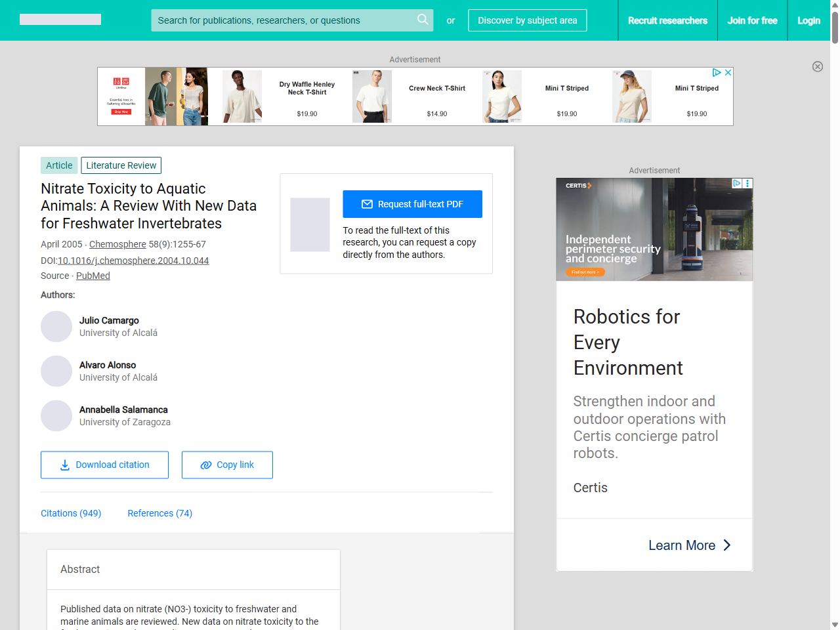Viewport: 840px width, 630px height.
Task: Click the publications search input field
Action: pos(282,20)
